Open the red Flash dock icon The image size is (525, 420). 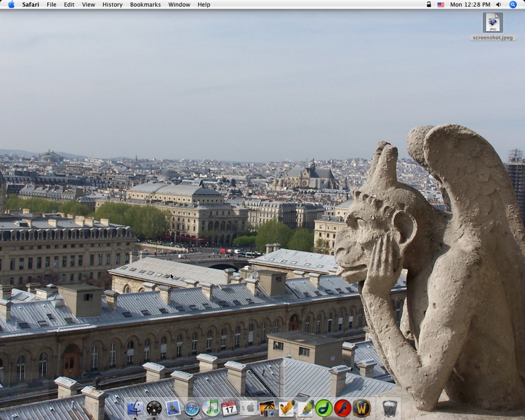tap(343, 408)
